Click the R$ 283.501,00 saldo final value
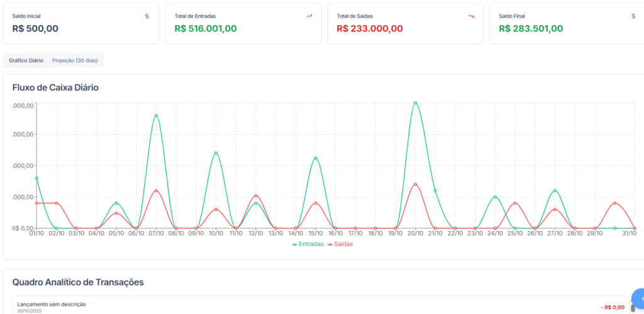Screen dimensions: 644x314 point(531,28)
